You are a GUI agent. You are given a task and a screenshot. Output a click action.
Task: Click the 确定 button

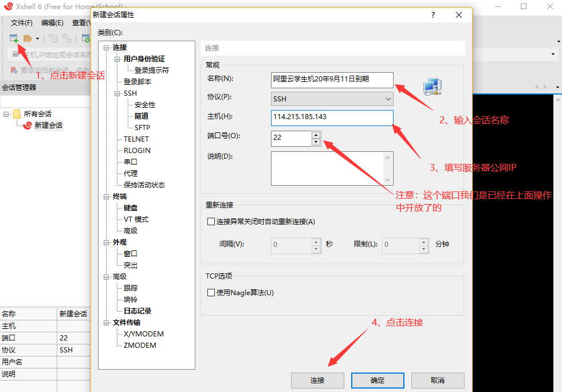pos(378,380)
